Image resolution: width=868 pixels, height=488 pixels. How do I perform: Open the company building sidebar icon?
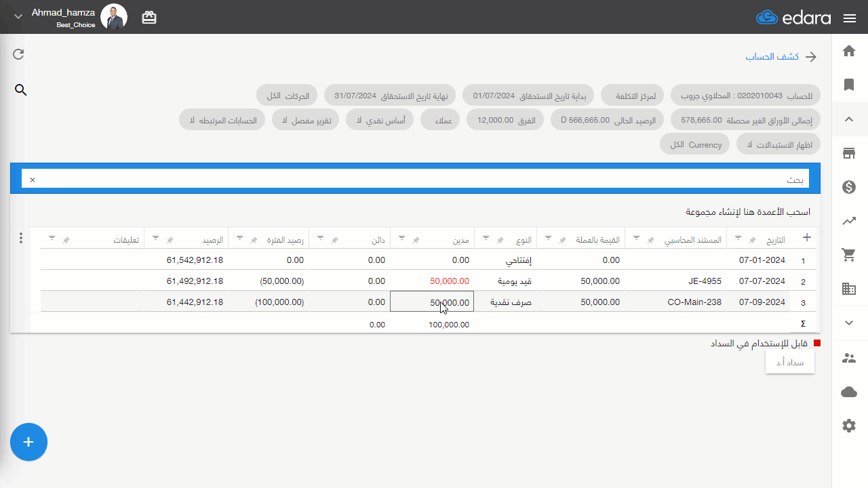tap(849, 289)
